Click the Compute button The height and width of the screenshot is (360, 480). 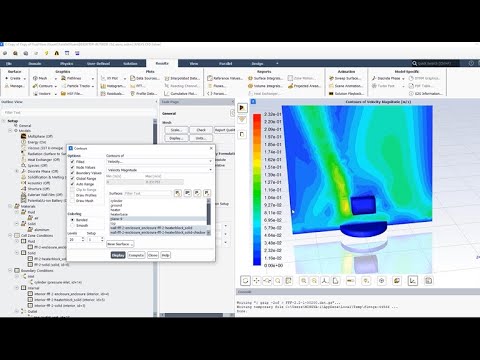tap(136, 255)
